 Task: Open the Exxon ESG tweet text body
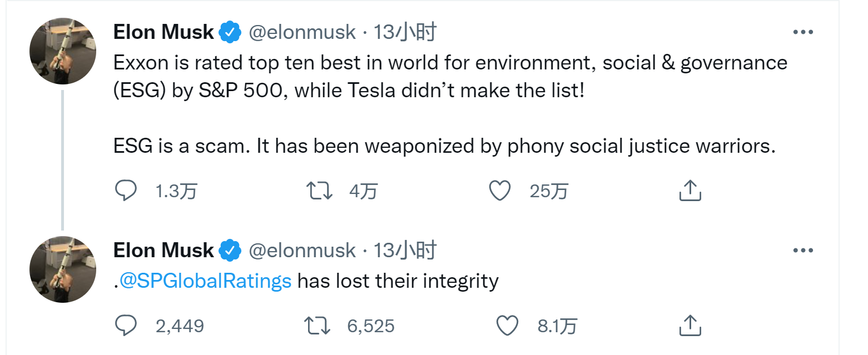tap(450, 105)
